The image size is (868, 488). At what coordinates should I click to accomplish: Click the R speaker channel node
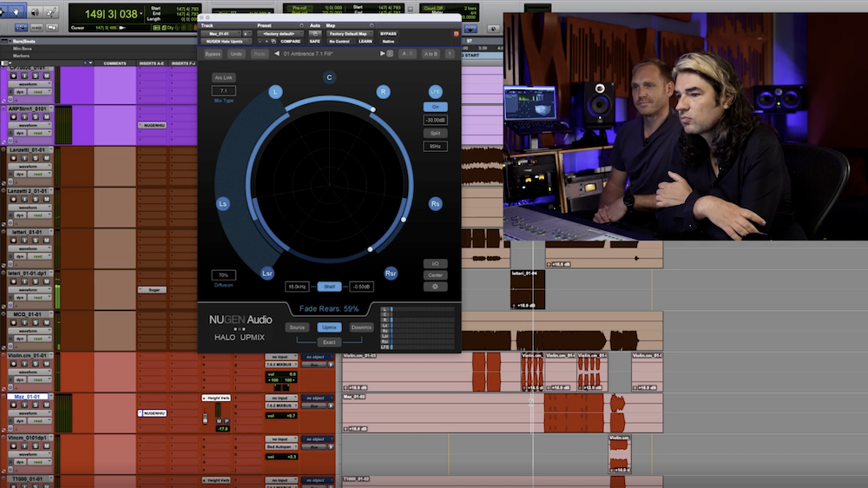pyautogui.click(x=383, y=92)
